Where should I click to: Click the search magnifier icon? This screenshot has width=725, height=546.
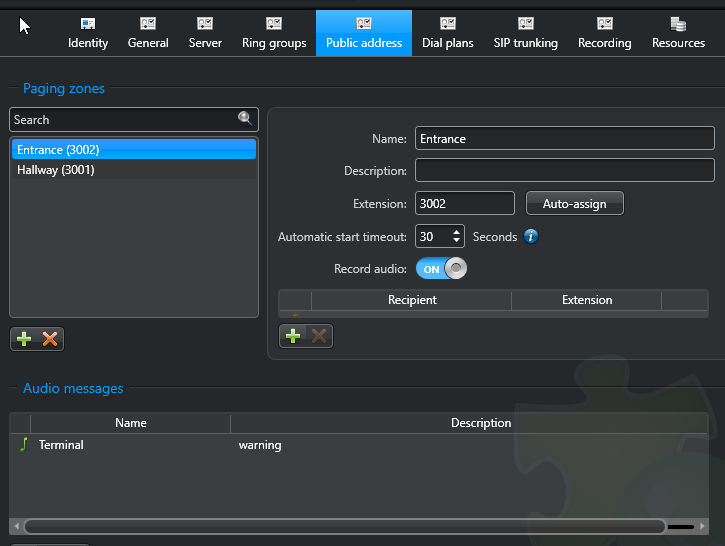tap(245, 119)
